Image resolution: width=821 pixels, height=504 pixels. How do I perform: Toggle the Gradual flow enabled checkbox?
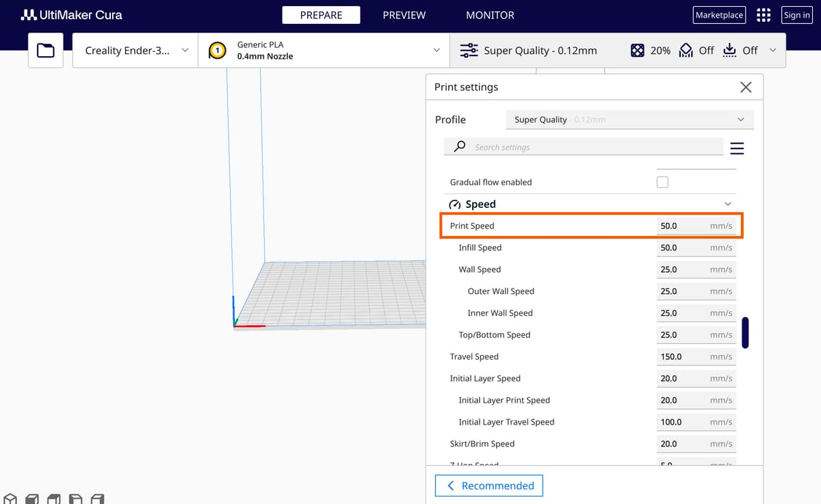tap(662, 182)
